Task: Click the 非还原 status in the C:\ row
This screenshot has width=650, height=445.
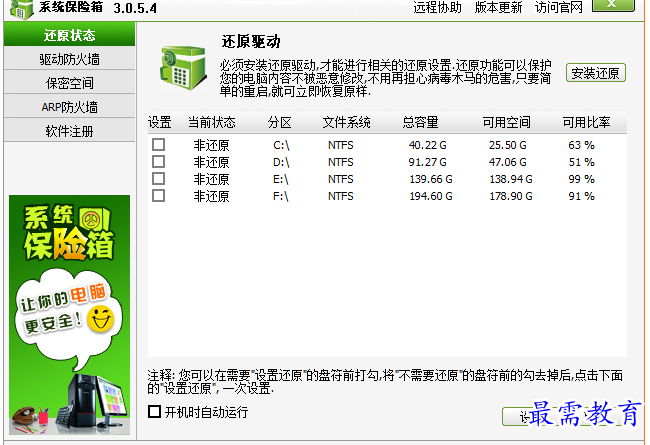Action: 211,145
